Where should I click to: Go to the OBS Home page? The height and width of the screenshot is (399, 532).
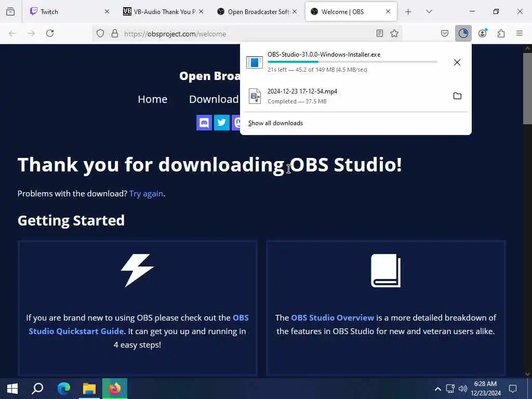coord(153,99)
